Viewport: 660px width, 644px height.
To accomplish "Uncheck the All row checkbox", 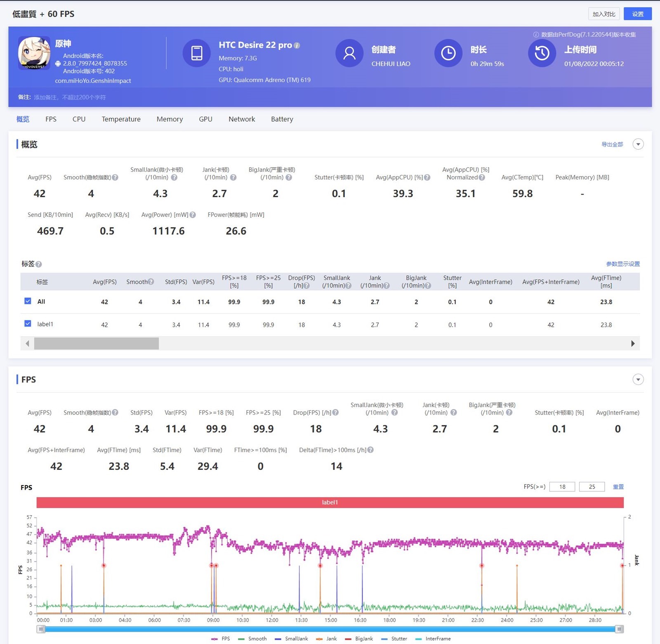I will [28, 301].
